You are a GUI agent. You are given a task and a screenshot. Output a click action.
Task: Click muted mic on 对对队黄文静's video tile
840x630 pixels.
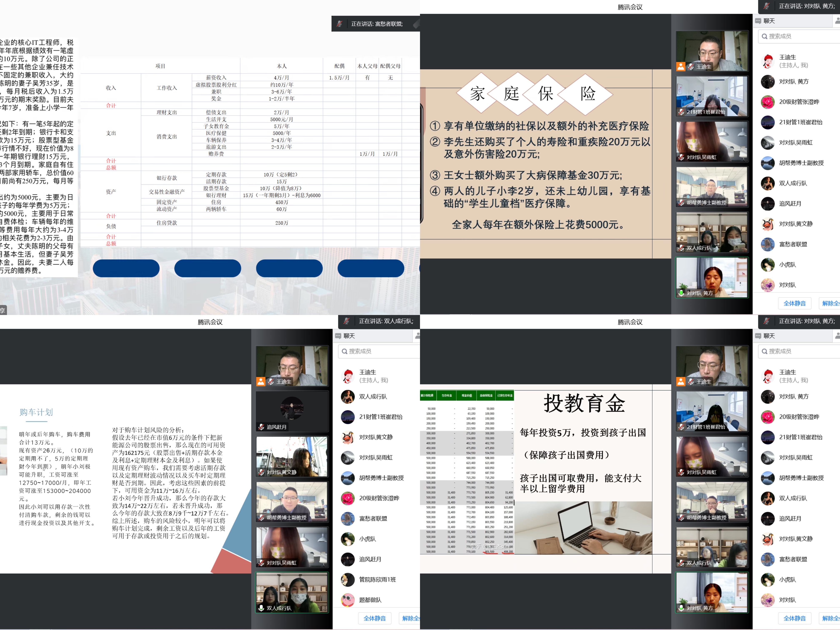point(261,472)
